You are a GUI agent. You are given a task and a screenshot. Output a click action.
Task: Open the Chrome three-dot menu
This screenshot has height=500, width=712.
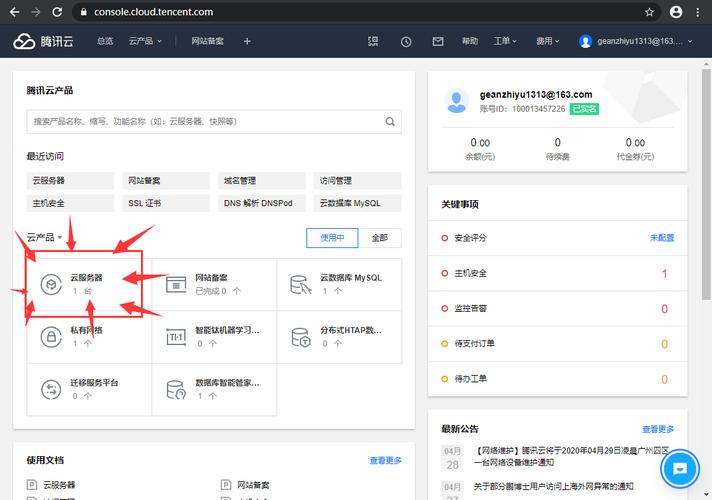[698, 12]
